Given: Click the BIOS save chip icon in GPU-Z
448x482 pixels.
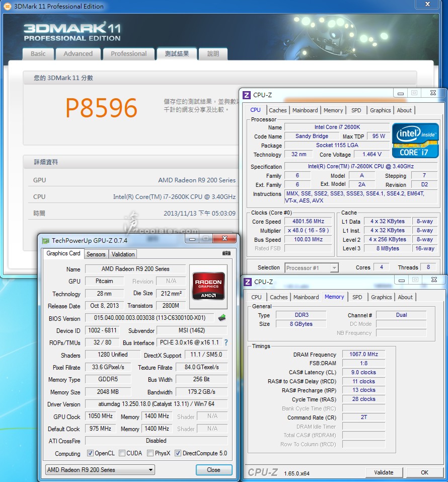Looking at the screenshot, I should 222,318.
